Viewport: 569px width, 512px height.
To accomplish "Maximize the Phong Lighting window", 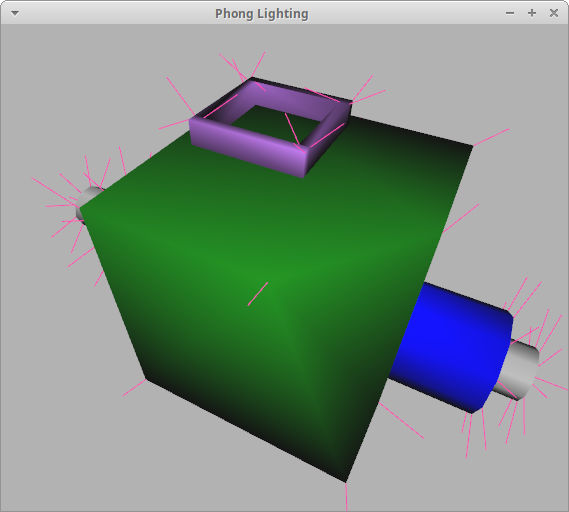I will 532,13.
